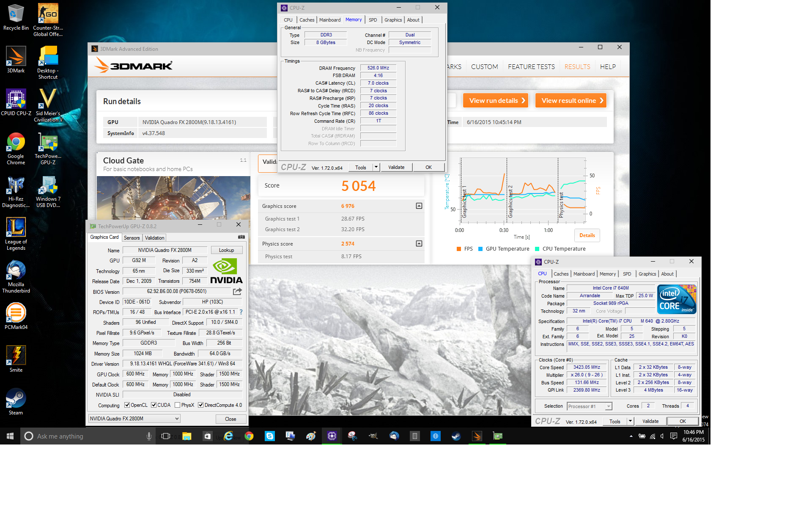Viewport: 812px width, 508px height.
Task: Toggle the DirectCompute 4.0 checkbox
Action: 201,405
